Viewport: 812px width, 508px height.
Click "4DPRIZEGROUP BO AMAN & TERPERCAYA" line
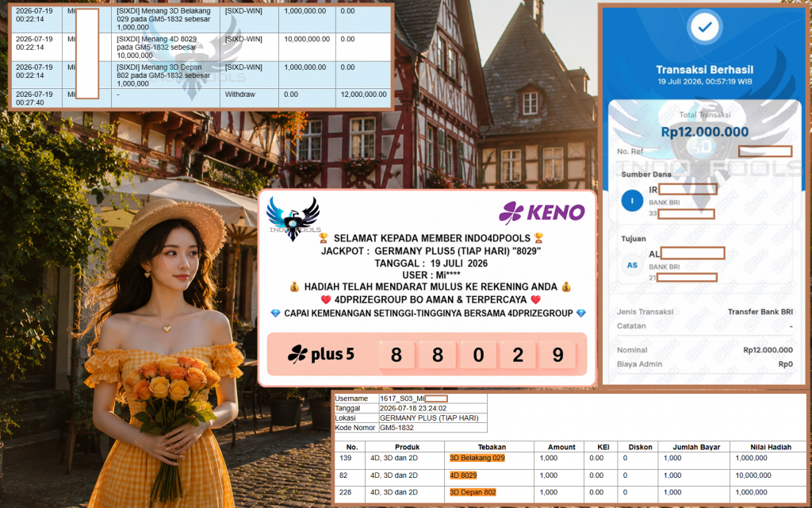(x=431, y=299)
